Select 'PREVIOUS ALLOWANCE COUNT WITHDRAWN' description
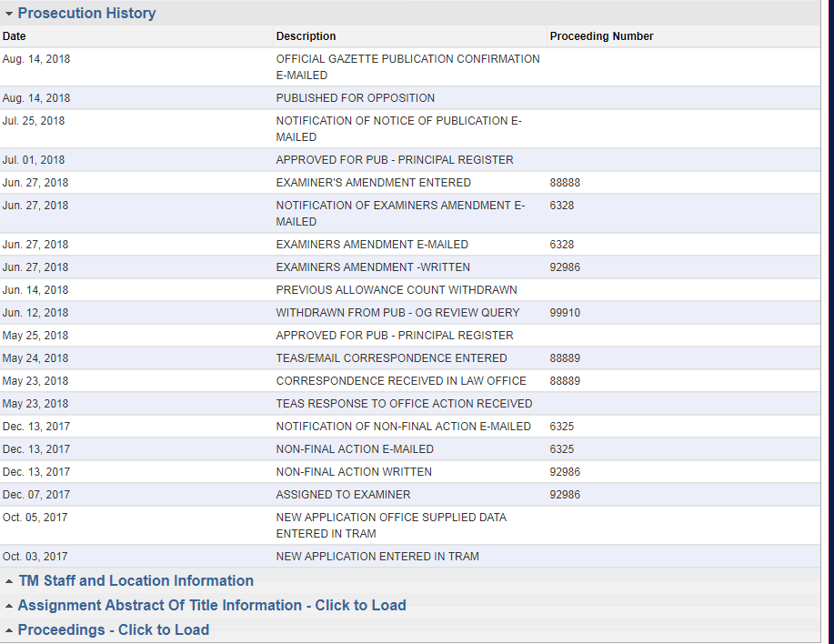 tap(397, 290)
